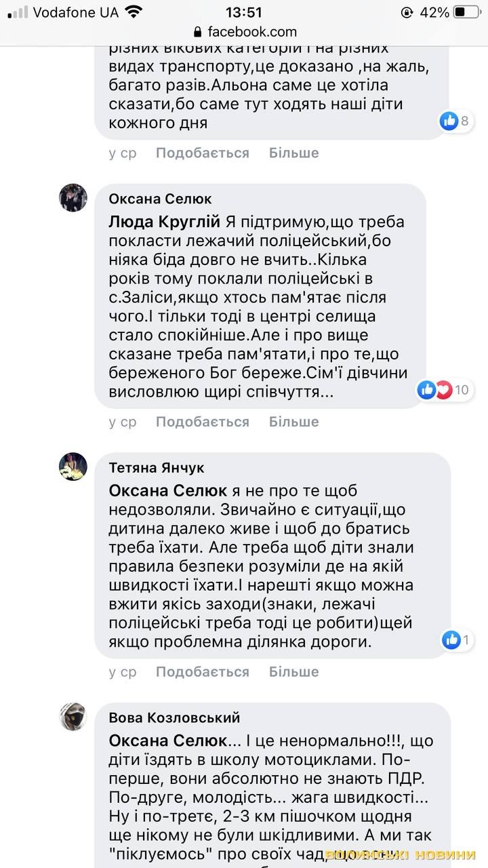Tap the like icon on Тетяна Янчук's comment
Viewport: 488px width, 868px height.
(x=451, y=639)
